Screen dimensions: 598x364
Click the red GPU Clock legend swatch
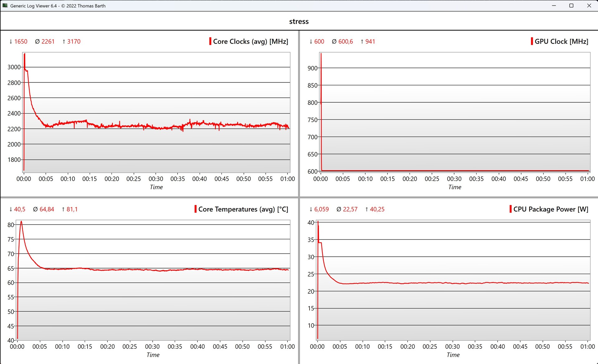coord(532,41)
